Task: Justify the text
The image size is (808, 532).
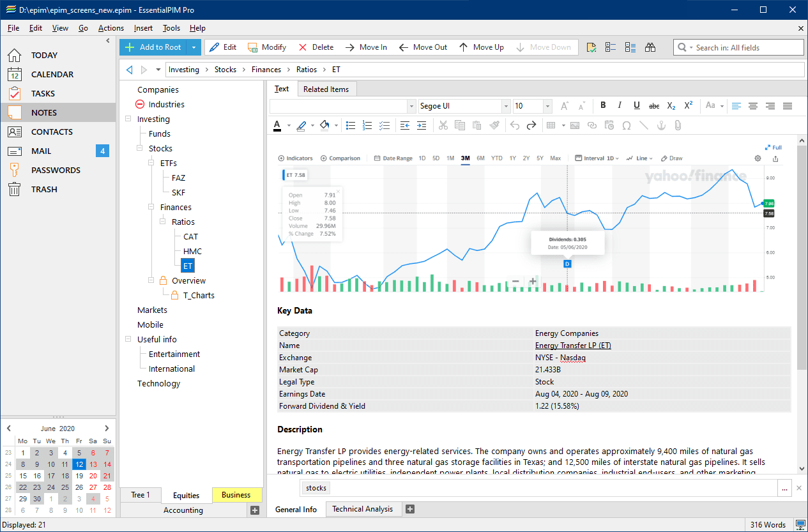Action: [x=788, y=106]
